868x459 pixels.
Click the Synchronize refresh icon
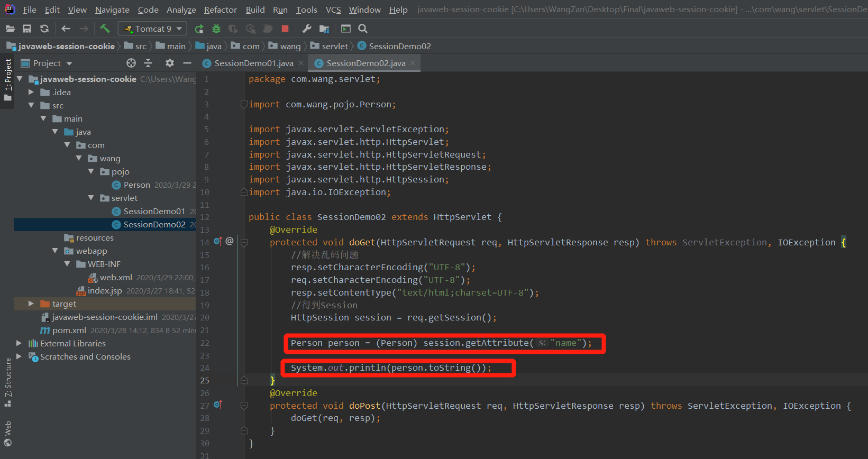(44, 29)
